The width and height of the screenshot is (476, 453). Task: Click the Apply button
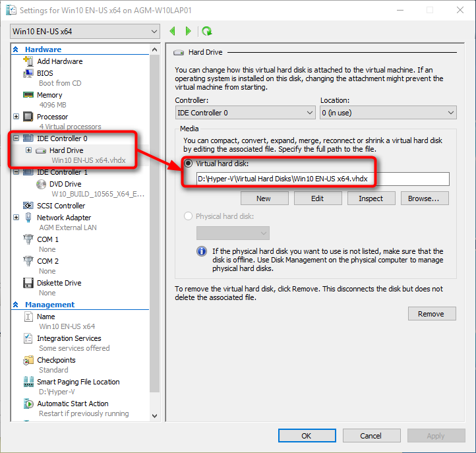click(x=436, y=436)
